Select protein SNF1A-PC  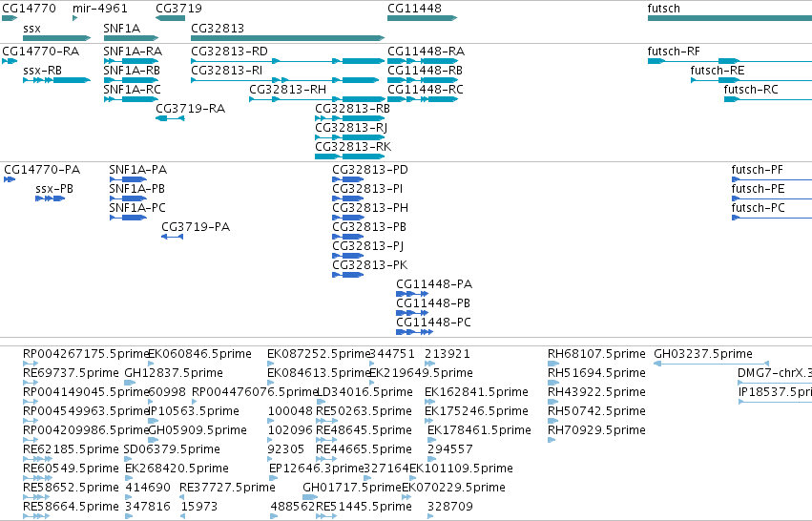tap(137, 208)
